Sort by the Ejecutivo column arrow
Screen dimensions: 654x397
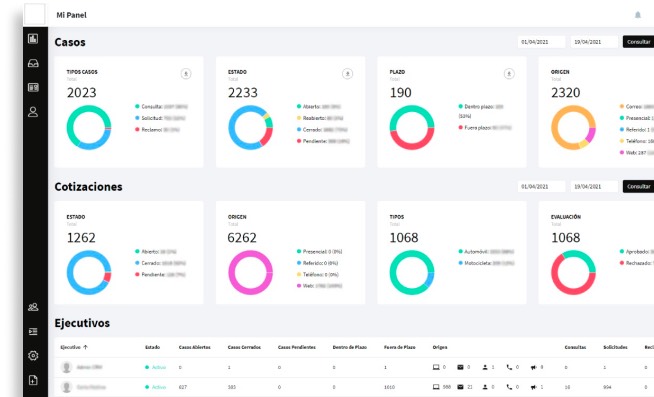click(x=86, y=347)
